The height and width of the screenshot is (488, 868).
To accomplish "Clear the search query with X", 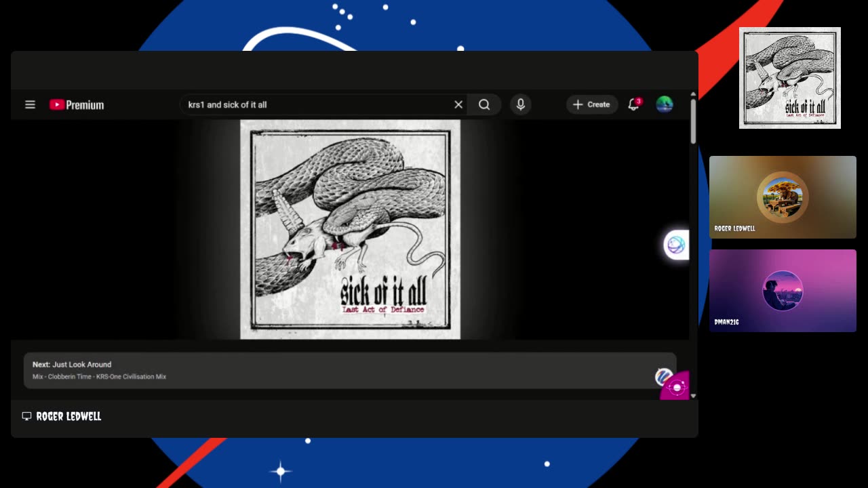I will click(458, 104).
